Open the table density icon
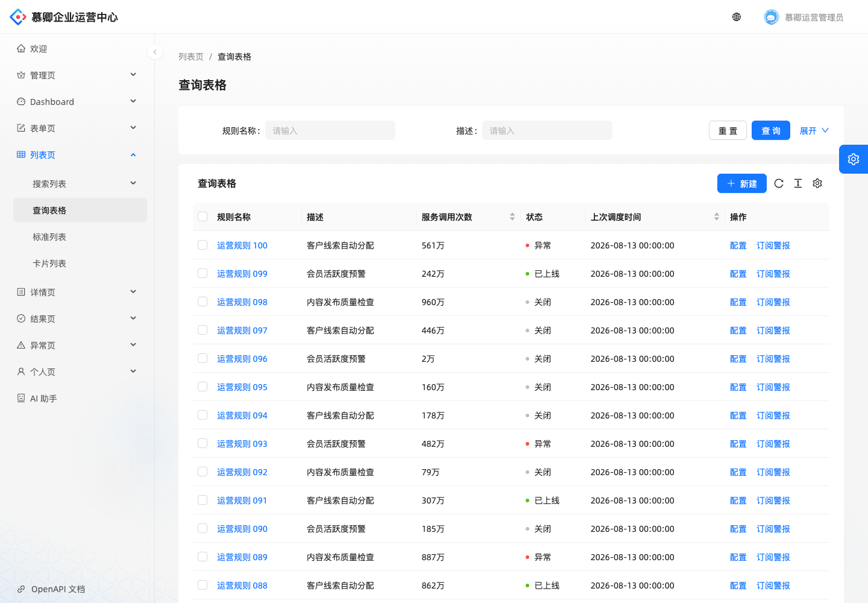Image resolution: width=868 pixels, height=603 pixels. click(798, 183)
